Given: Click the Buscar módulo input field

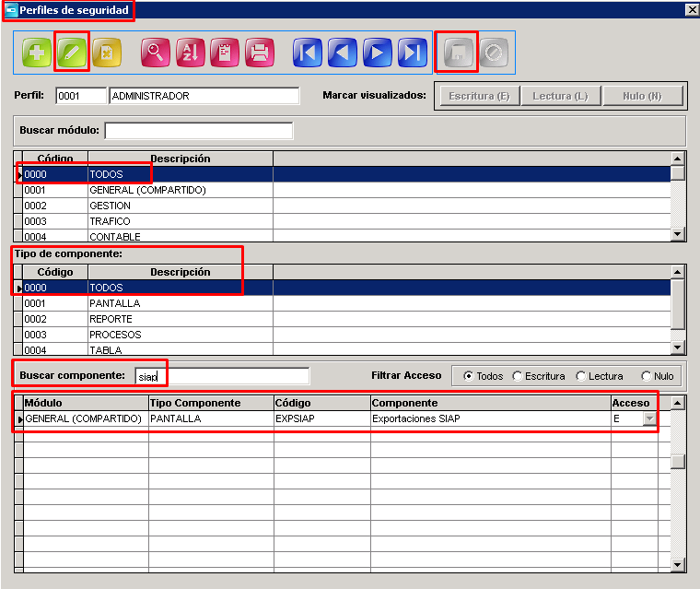Looking at the screenshot, I should click(199, 131).
